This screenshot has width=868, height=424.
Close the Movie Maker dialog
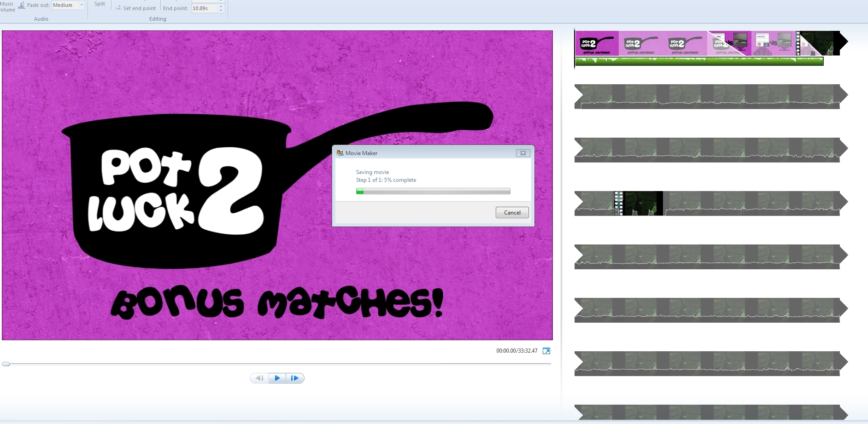point(523,153)
